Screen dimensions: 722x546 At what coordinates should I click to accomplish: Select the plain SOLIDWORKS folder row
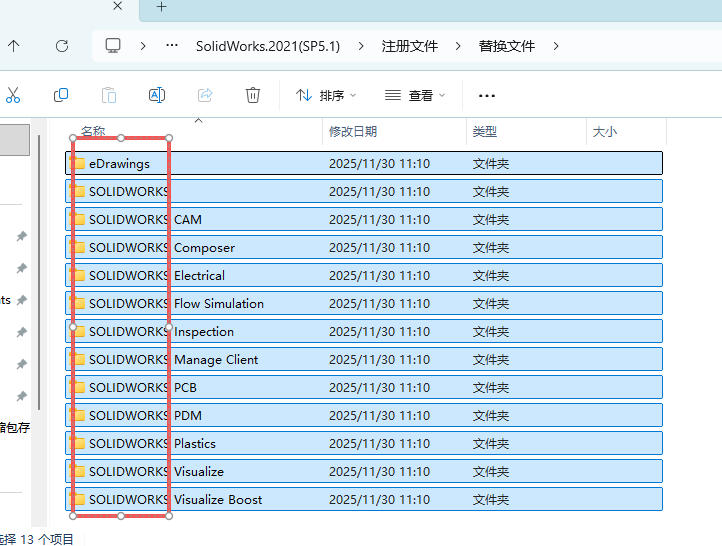pyautogui.click(x=364, y=191)
